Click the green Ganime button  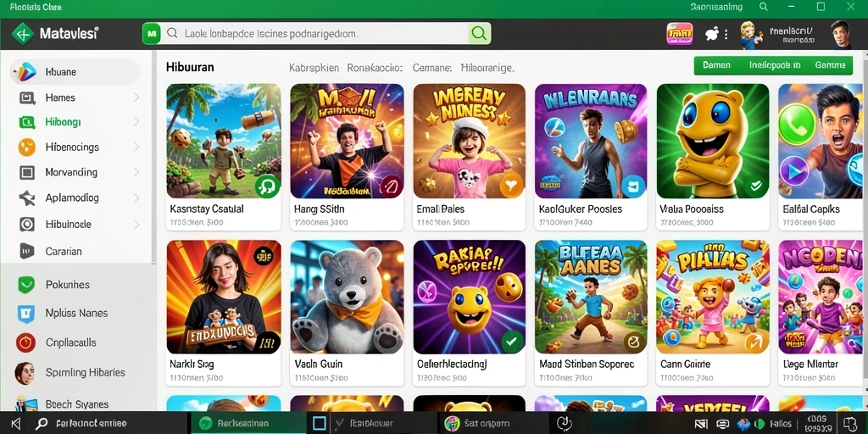pyautogui.click(x=830, y=64)
